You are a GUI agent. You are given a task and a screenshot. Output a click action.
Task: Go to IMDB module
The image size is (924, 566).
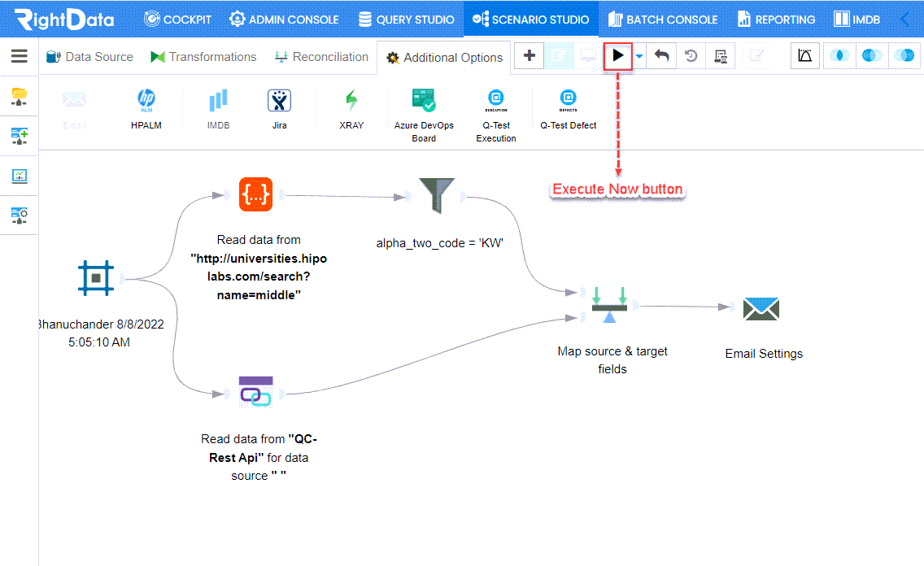tap(856, 20)
